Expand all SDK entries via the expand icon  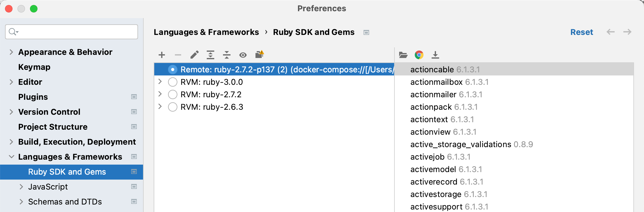(x=211, y=55)
